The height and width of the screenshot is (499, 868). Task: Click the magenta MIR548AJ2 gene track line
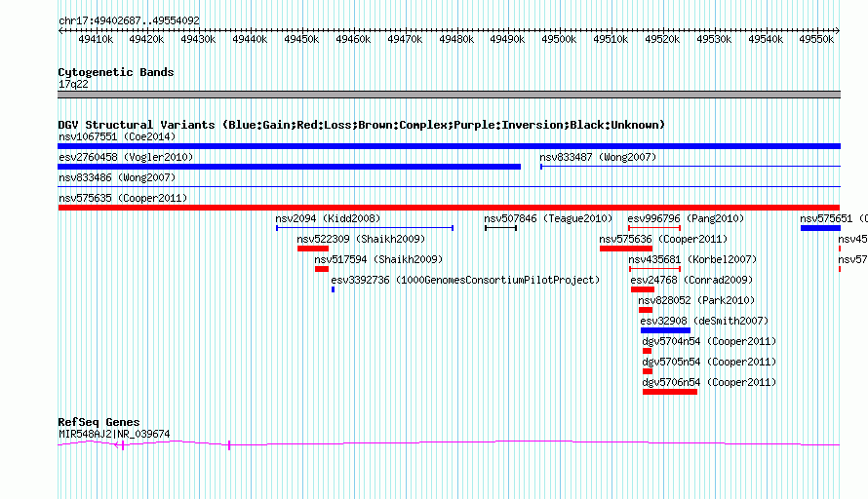(449, 443)
